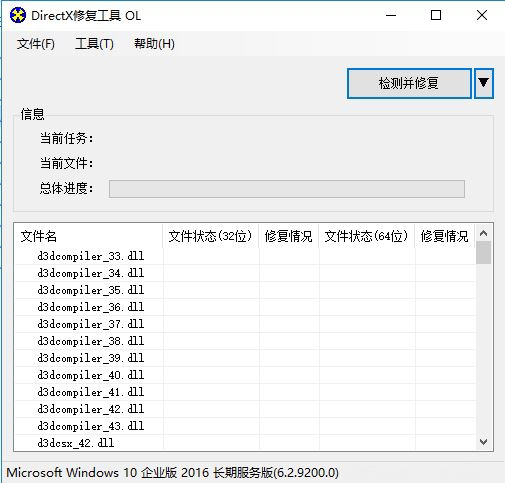Select the d3dcompiler_36.dll row

coord(245,307)
